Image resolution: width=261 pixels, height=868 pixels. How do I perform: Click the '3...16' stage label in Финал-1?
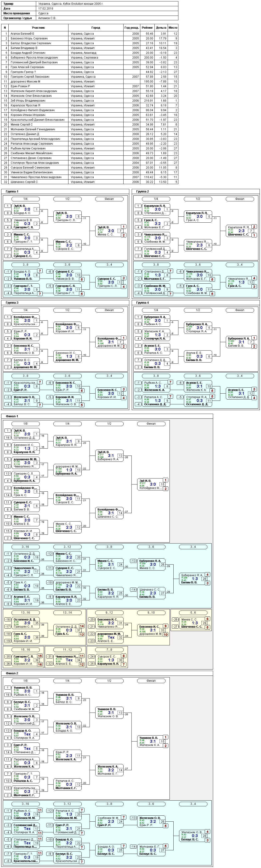click(x=26, y=547)
